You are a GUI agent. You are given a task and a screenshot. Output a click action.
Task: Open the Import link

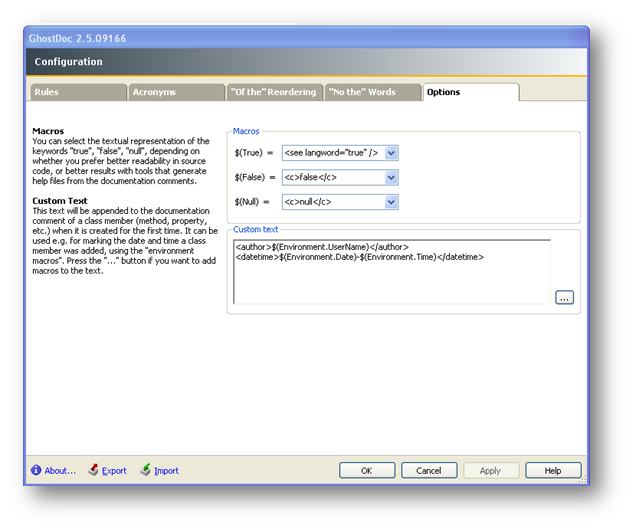point(166,471)
